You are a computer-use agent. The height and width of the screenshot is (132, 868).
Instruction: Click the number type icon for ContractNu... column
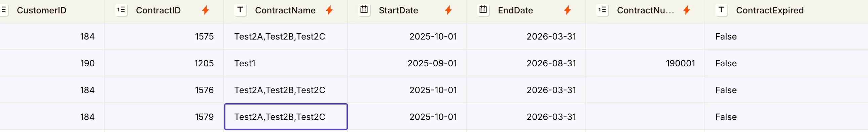click(602, 10)
